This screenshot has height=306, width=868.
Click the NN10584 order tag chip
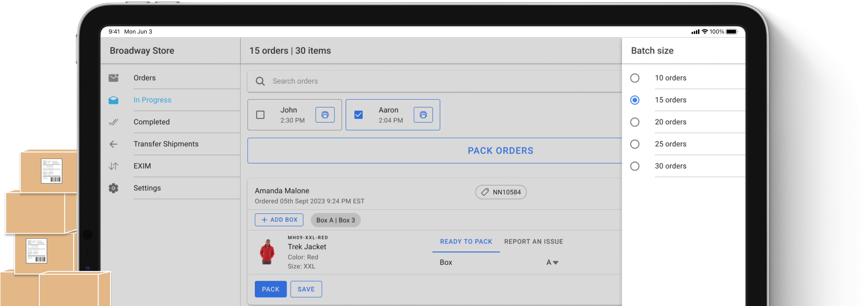point(501,192)
